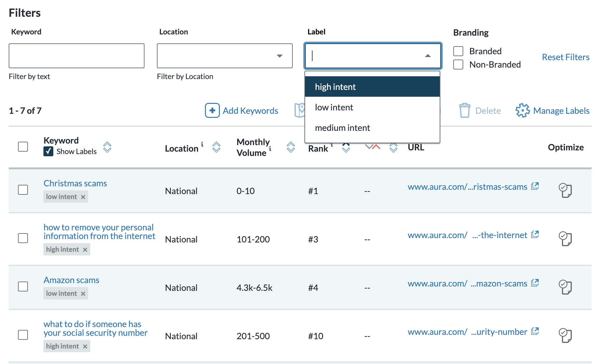Check the Non-Branded filter checkbox

point(458,64)
